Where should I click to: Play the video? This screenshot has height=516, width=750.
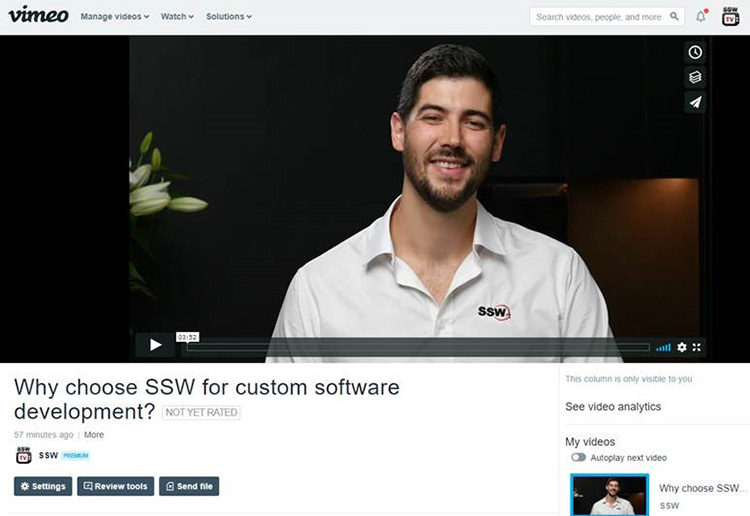(155, 345)
